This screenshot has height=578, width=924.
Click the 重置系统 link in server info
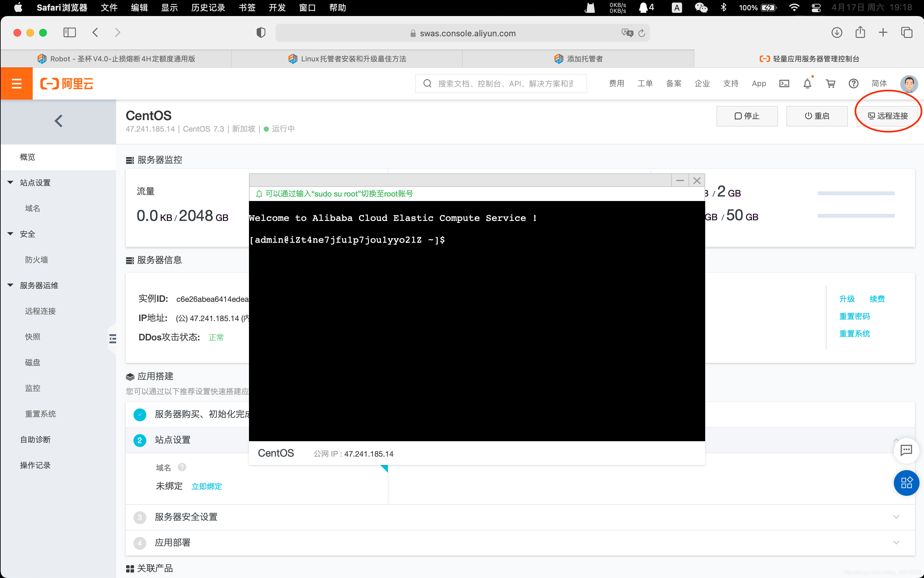point(854,334)
